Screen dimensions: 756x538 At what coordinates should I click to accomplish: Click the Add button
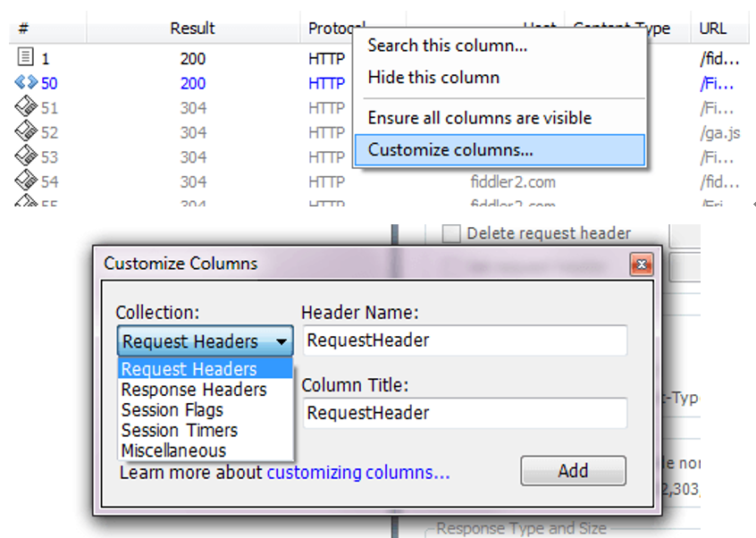pyautogui.click(x=574, y=470)
